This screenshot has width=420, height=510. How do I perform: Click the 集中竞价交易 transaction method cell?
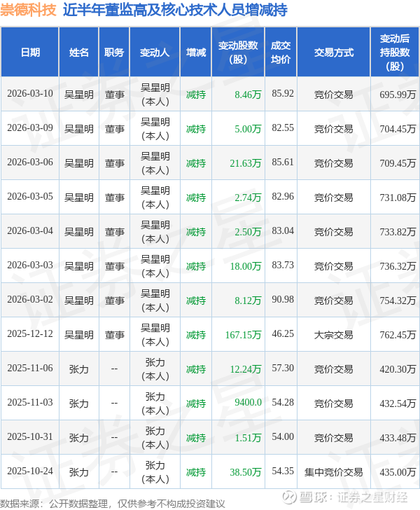click(333, 472)
